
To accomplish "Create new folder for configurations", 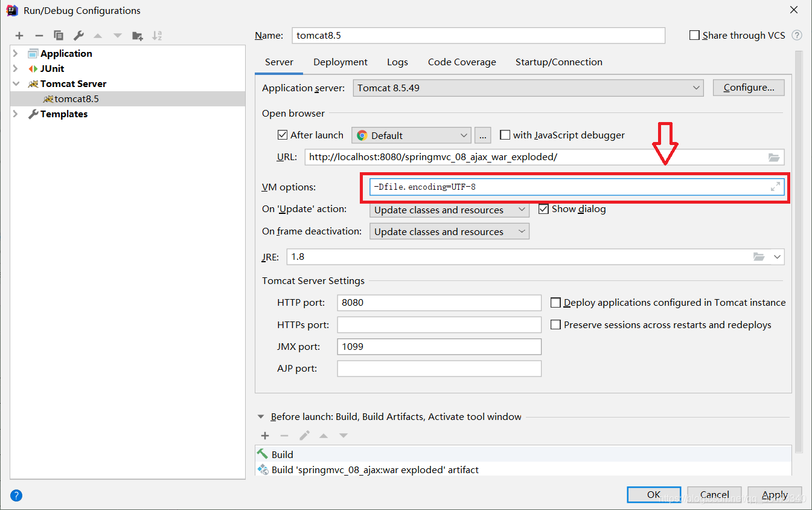I will coord(138,36).
